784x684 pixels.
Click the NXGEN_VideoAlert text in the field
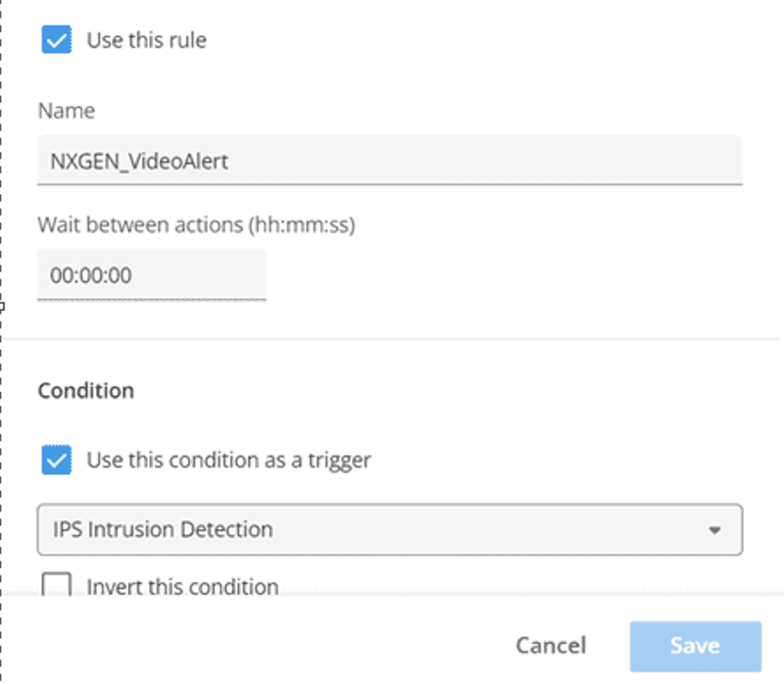tap(139, 161)
